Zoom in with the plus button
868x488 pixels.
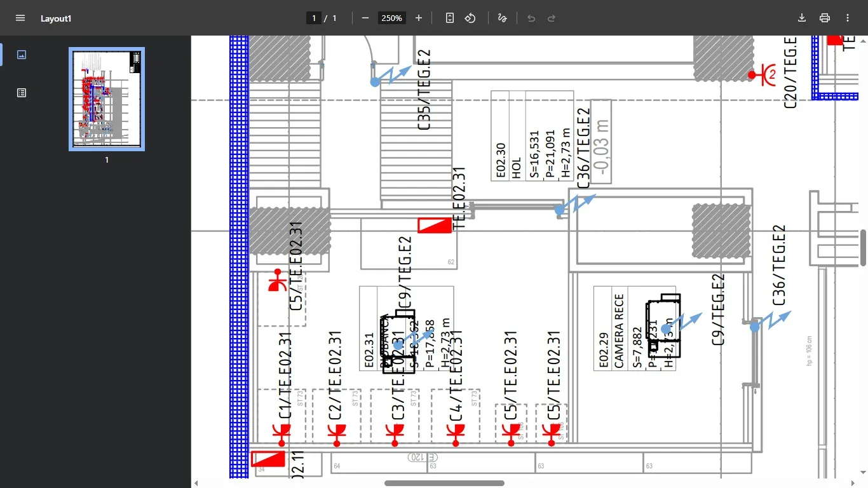419,18
